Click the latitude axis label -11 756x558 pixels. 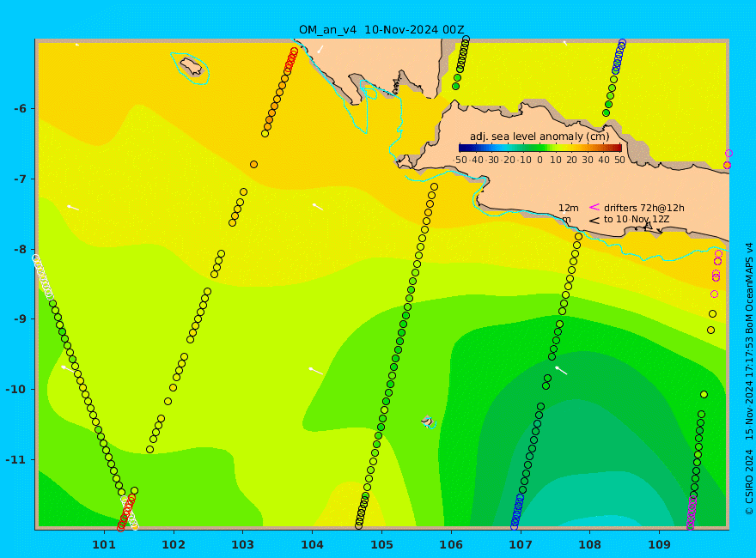[17, 459]
